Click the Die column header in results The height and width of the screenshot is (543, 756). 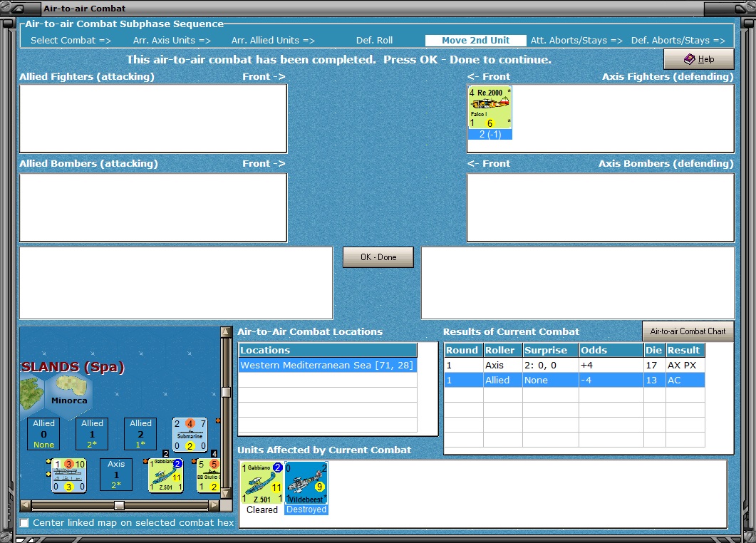(x=654, y=350)
